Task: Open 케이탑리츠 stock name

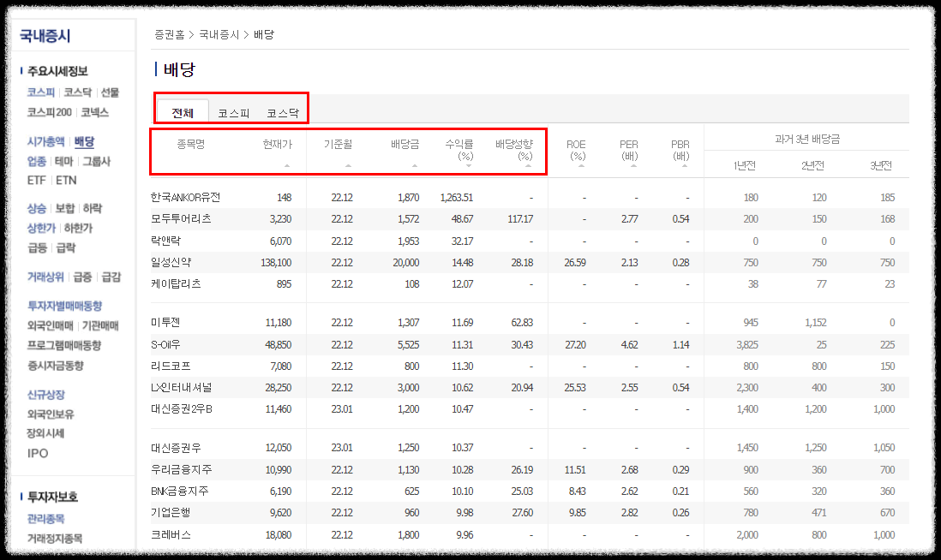Action: click(176, 283)
